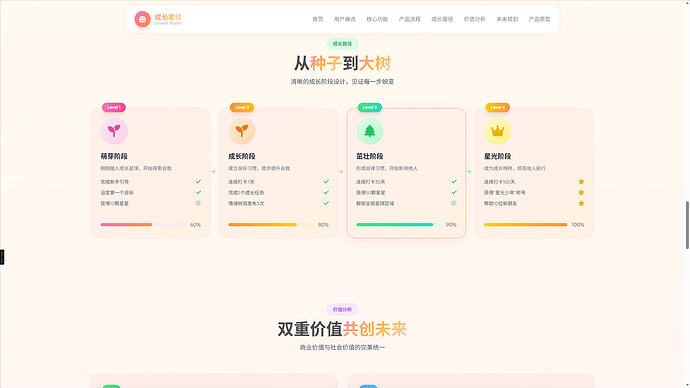Click the 100% progress bar in 星光阶段

click(525, 225)
